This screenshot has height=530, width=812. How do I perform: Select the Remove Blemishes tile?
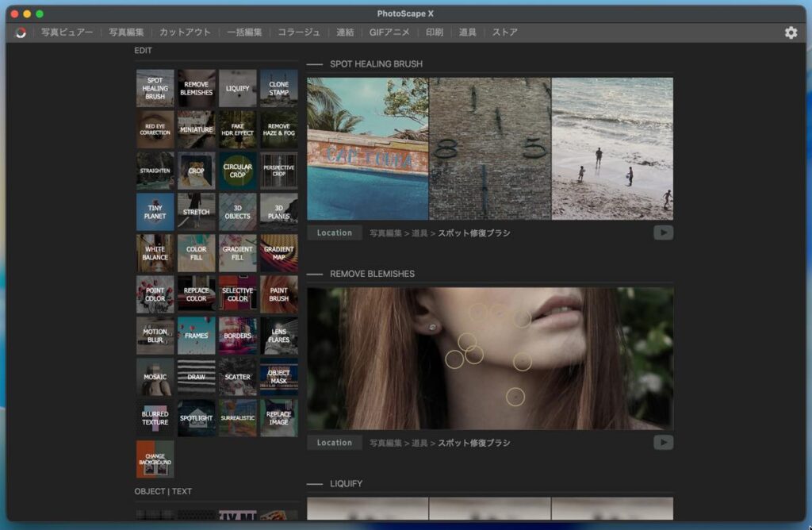(x=197, y=88)
